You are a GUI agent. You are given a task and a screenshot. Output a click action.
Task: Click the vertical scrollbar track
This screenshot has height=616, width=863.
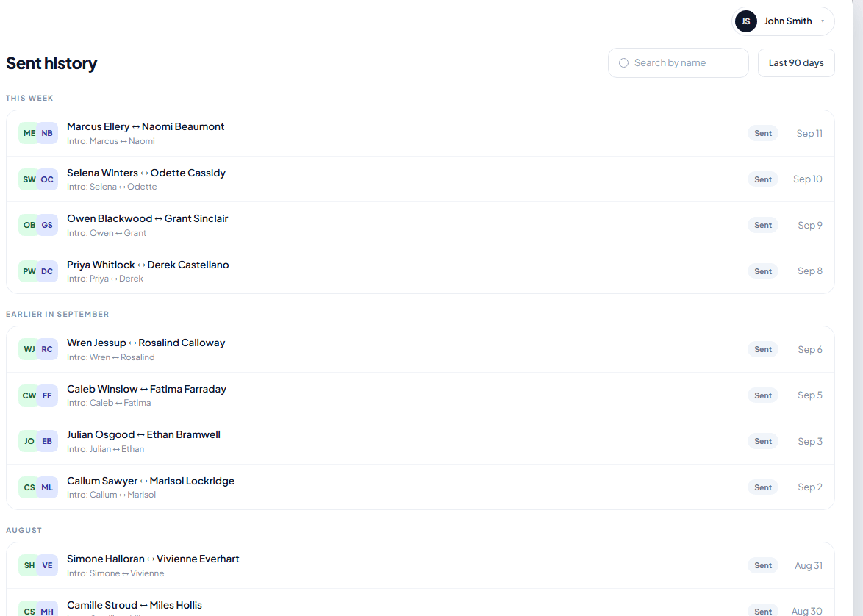pyautogui.click(x=858, y=308)
